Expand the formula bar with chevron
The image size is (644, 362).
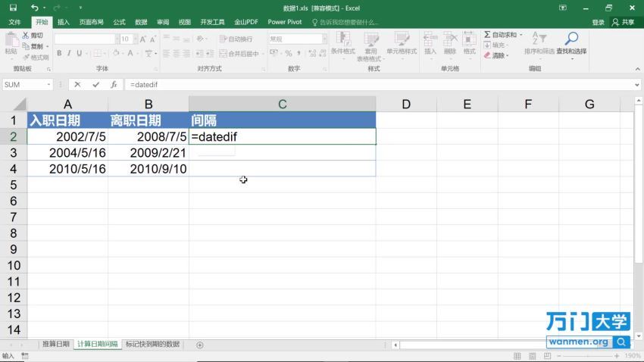coord(636,85)
